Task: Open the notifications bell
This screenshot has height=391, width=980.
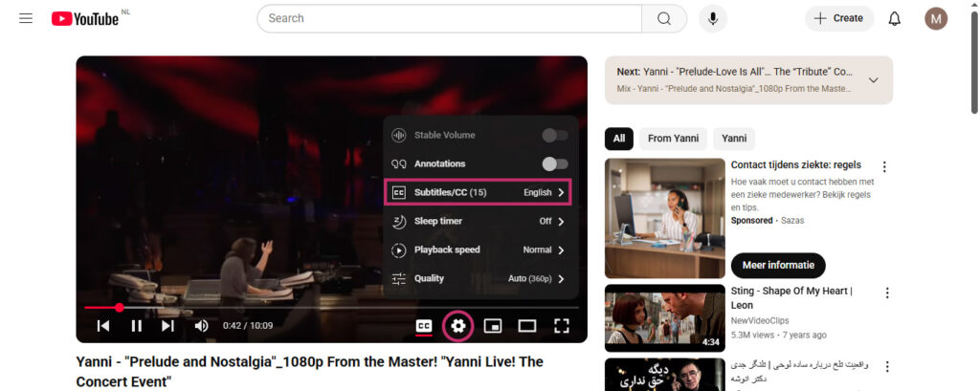Action: [x=894, y=19]
